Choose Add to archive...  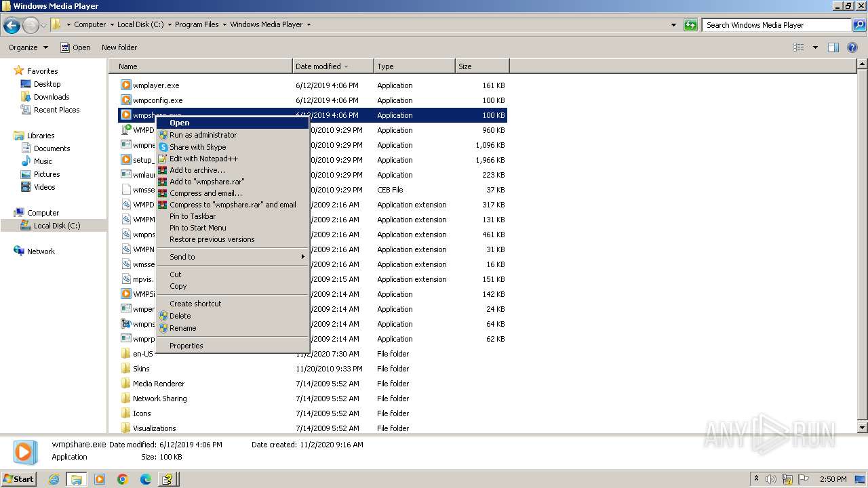coord(233,170)
